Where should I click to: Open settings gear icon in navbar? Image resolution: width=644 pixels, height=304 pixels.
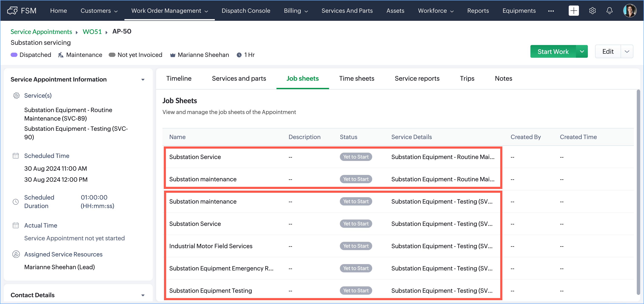pyautogui.click(x=592, y=10)
